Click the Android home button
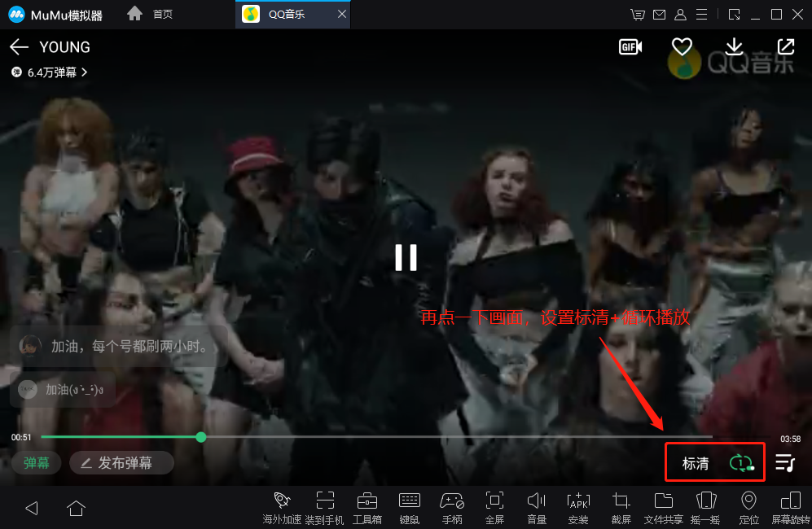The height and width of the screenshot is (529, 812). [x=76, y=508]
